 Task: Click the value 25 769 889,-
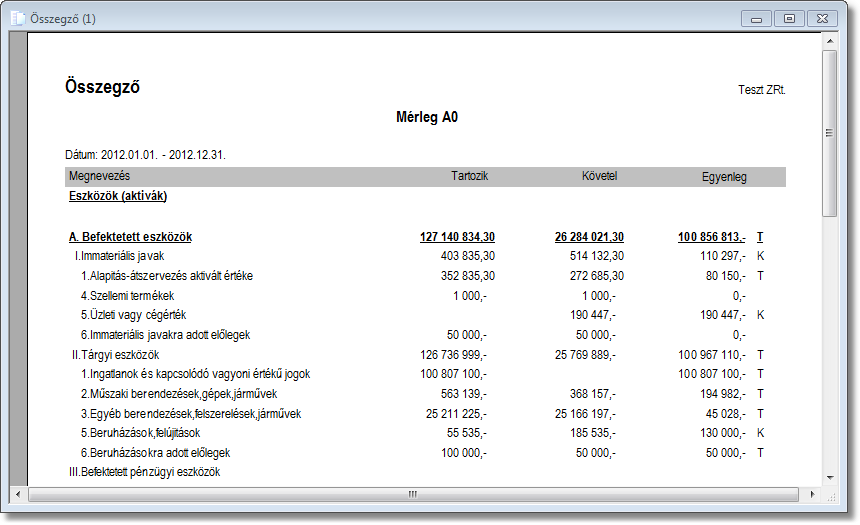585,355
